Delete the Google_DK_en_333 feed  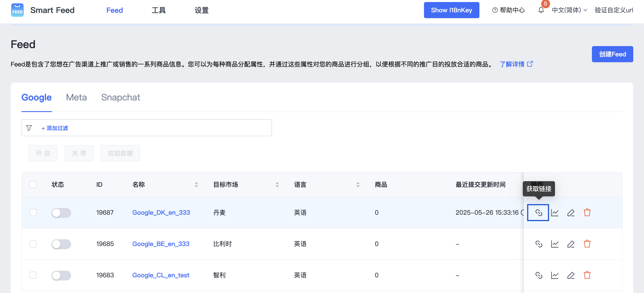pos(587,212)
